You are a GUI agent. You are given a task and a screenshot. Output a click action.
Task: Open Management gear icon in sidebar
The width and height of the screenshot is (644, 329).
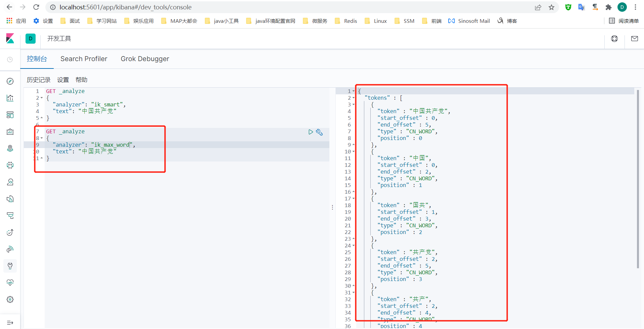coord(10,299)
